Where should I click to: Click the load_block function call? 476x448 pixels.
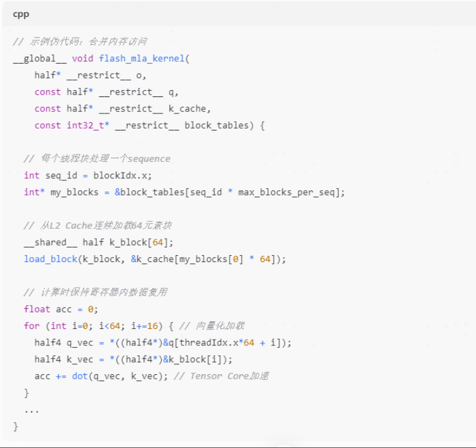(x=50, y=259)
